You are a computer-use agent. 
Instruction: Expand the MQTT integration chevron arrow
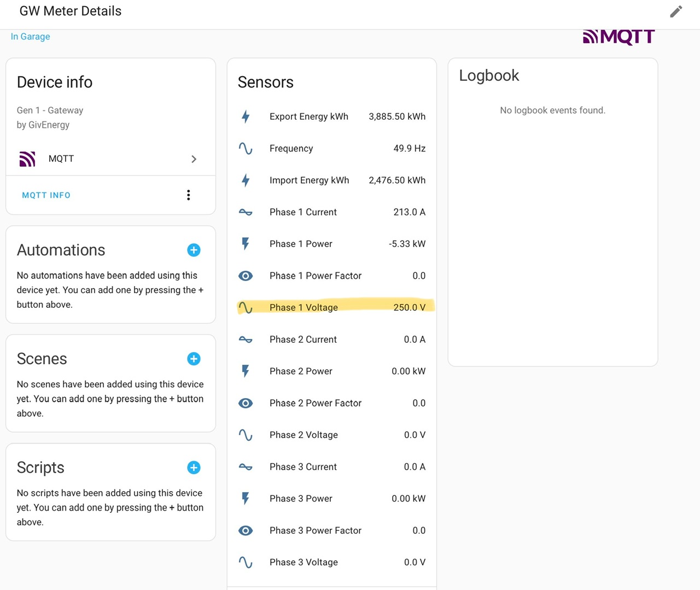click(x=194, y=159)
